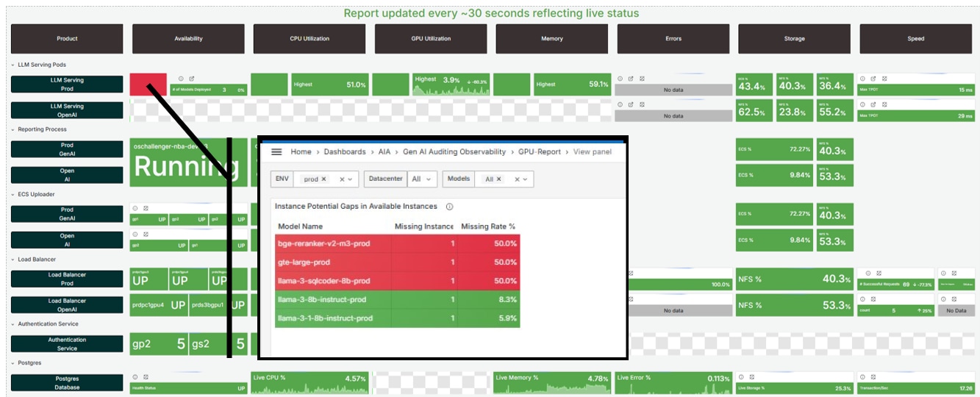This screenshot has width=980, height=397.
Task: Click the Highest 51.0% CPU panel
Action: tap(329, 85)
